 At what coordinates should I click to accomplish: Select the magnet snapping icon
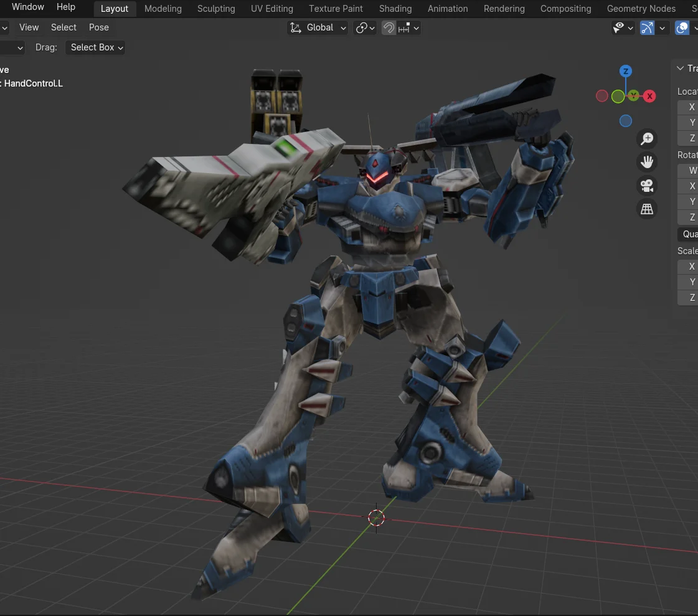click(390, 27)
